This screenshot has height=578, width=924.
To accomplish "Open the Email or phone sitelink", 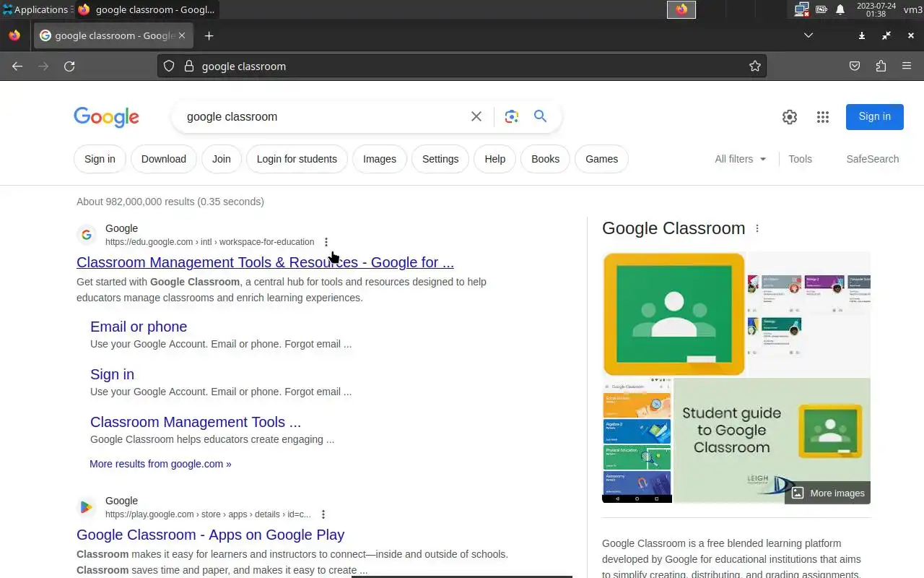I will click(139, 327).
